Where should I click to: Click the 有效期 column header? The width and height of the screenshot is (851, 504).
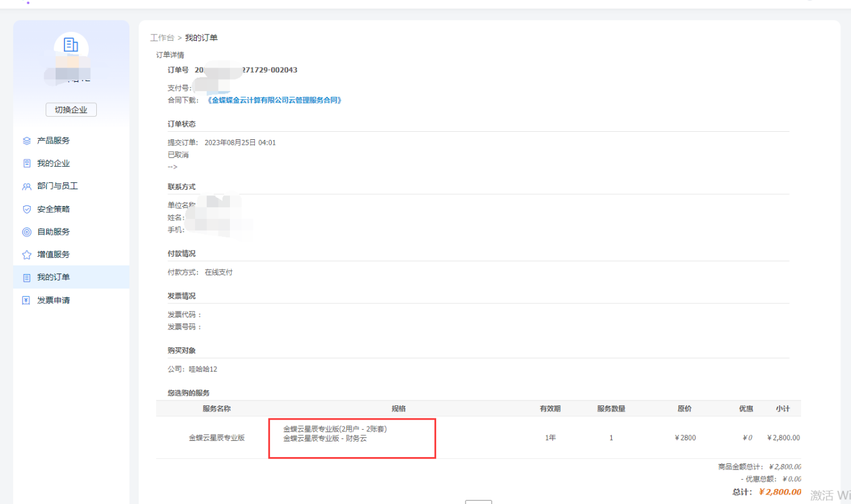coord(550,409)
